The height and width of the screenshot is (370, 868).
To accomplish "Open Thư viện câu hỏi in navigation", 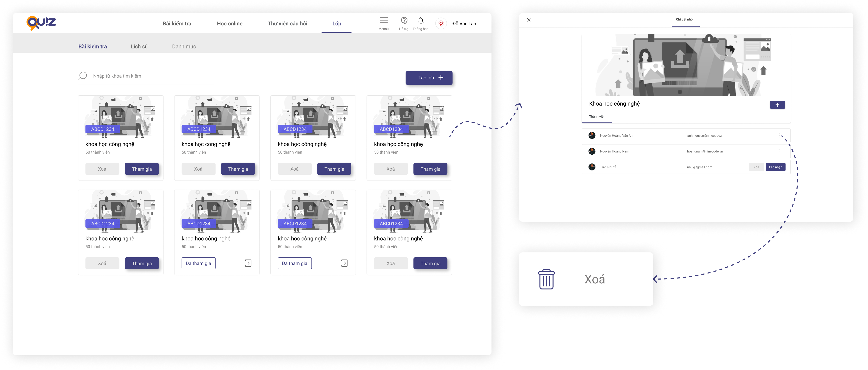I will pos(287,23).
